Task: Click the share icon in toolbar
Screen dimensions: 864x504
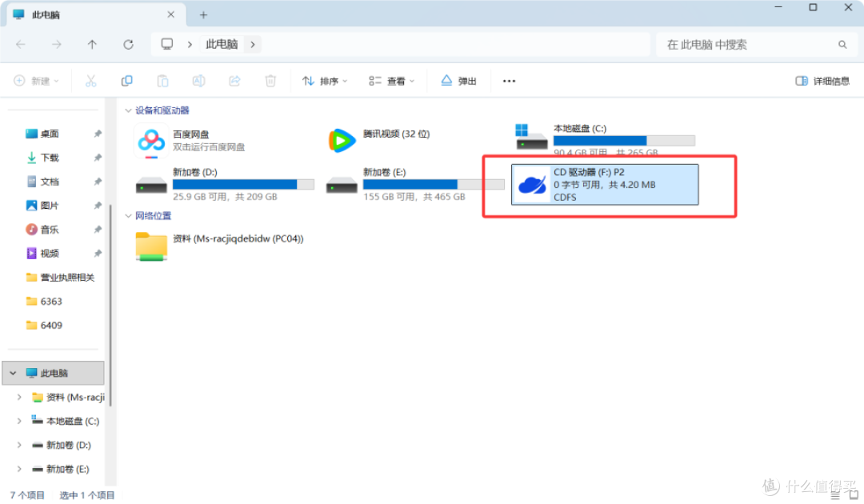Action: coord(234,81)
